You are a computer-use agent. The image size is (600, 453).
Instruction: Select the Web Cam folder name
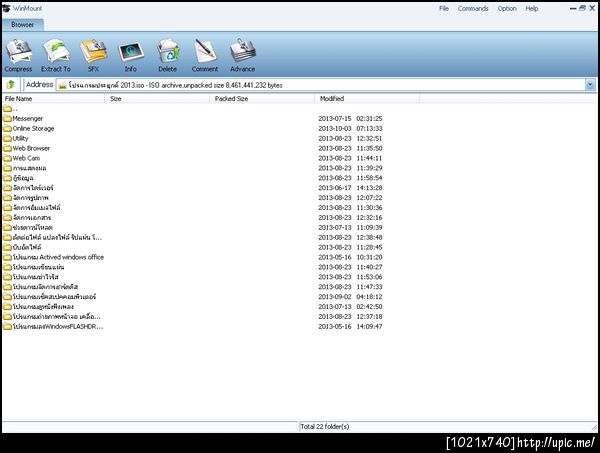tap(26, 158)
